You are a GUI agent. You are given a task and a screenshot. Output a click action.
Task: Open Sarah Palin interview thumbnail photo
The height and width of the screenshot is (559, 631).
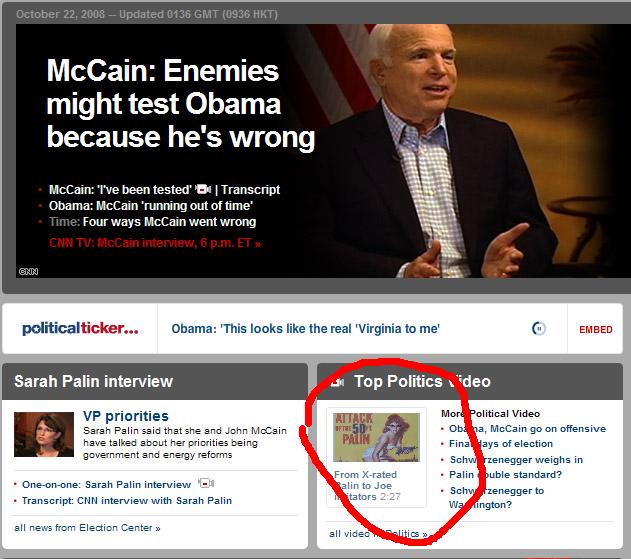click(x=44, y=434)
